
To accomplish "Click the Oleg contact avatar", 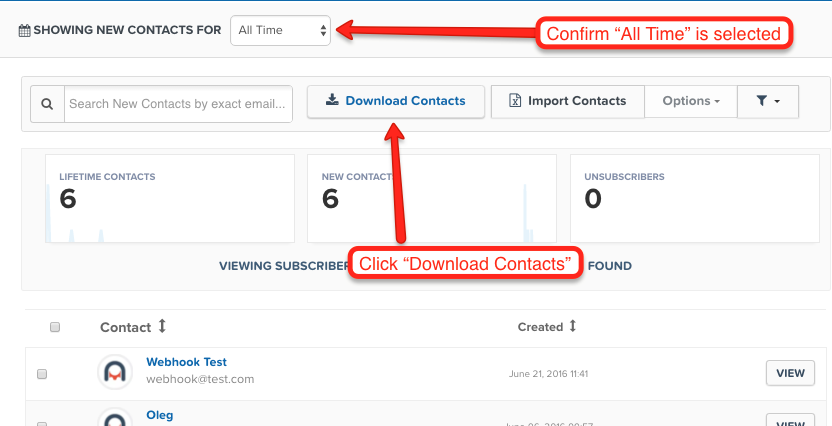I will pyautogui.click(x=115, y=418).
